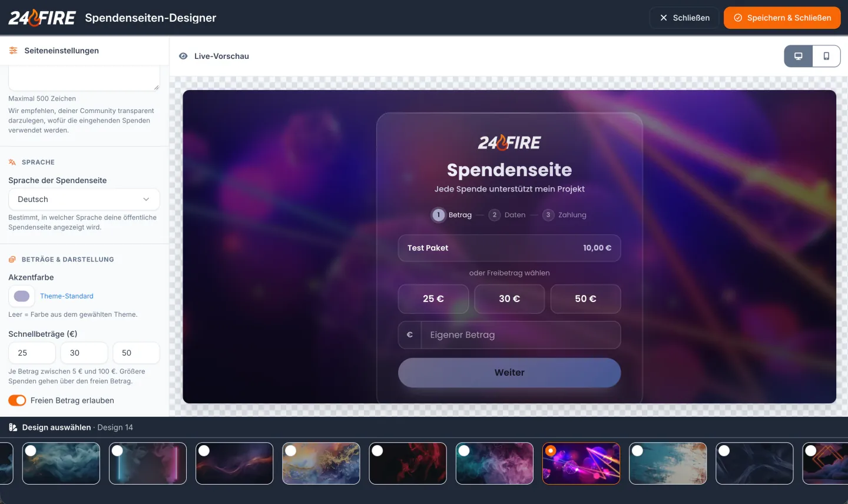Click the translate icon next to SPRACHE
This screenshot has width=848, height=504.
click(x=12, y=162)
